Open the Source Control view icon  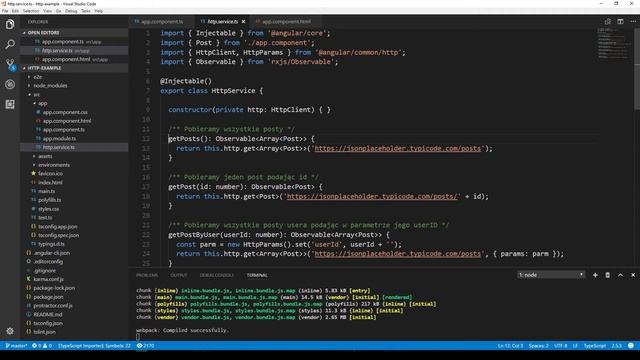10,64
